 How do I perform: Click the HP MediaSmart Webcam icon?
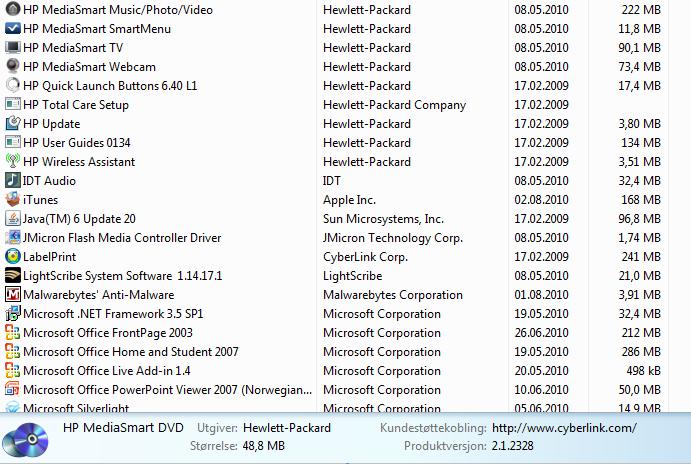(x=13, y=66)
